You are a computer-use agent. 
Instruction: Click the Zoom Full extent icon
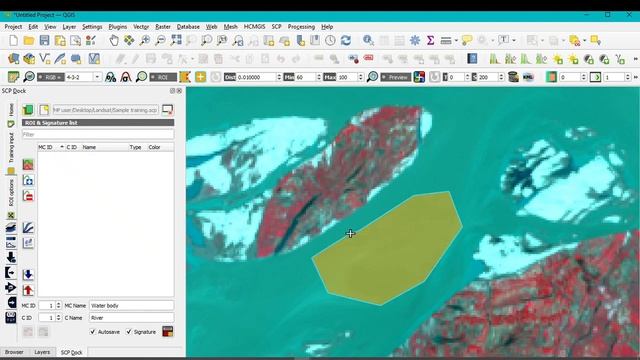coord(176,40)
